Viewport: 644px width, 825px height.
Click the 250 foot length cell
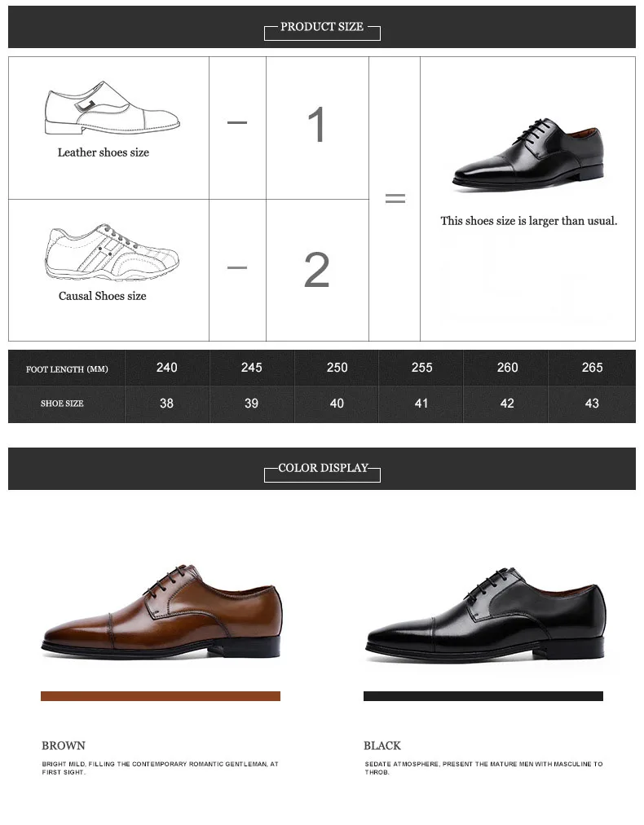(x=337, y=367)
